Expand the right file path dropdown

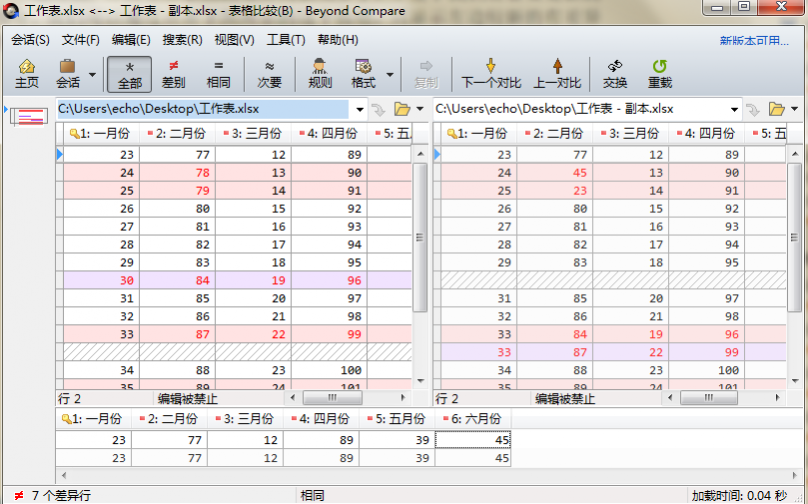pos(734,109)
